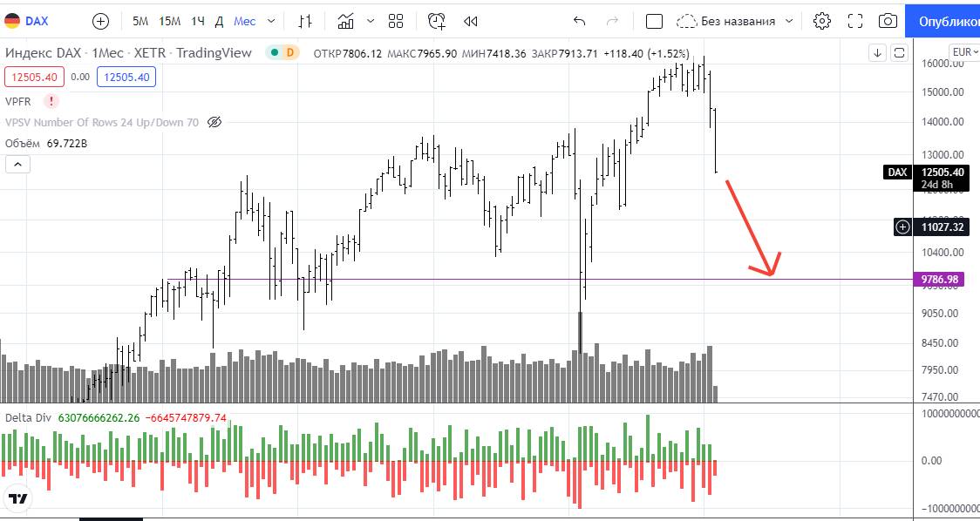Image resolution: width=980 pixels, height=521 pixels.
Task: Add a symbol to compare with plus icon
Action: (100, 21)
